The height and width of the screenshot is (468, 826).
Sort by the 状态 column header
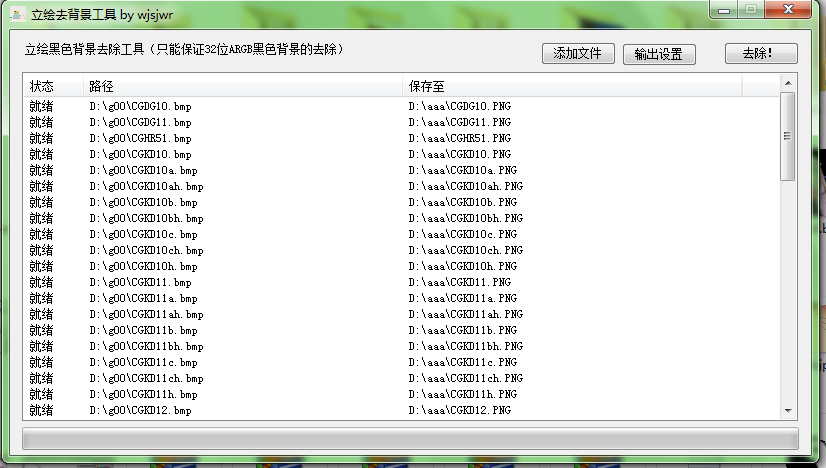(53, 86)
